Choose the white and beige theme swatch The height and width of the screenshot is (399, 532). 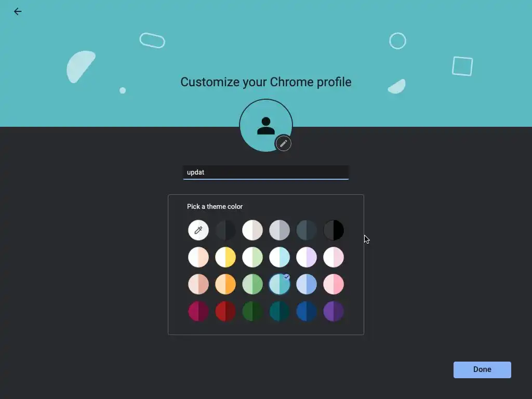tap(252, 230)
